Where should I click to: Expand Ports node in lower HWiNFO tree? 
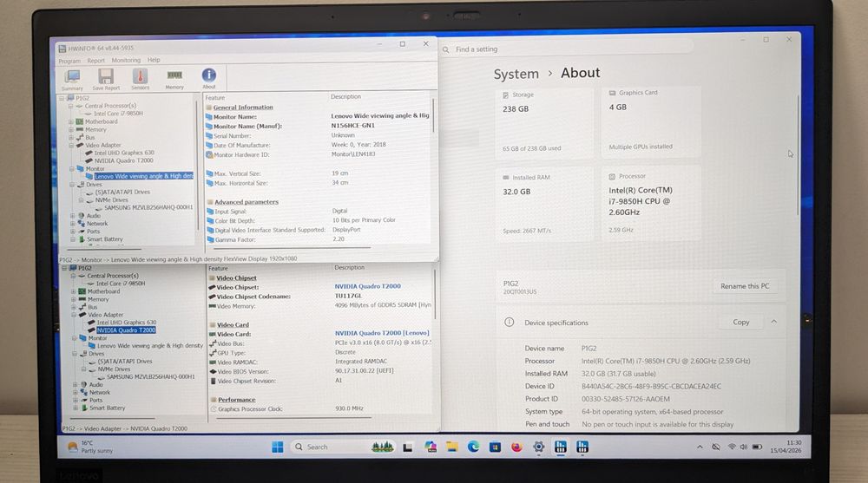[75, 400]
